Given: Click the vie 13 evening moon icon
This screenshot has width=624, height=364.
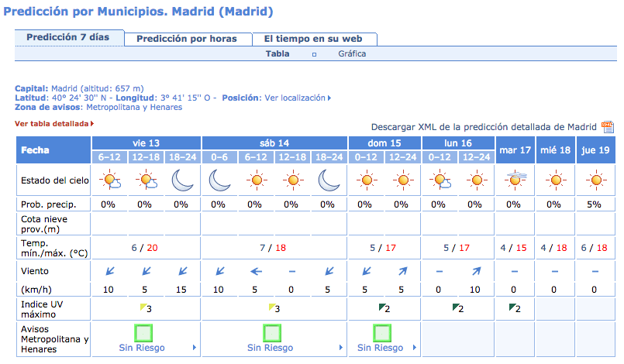Looking at the screenshot, I should 182,180.
